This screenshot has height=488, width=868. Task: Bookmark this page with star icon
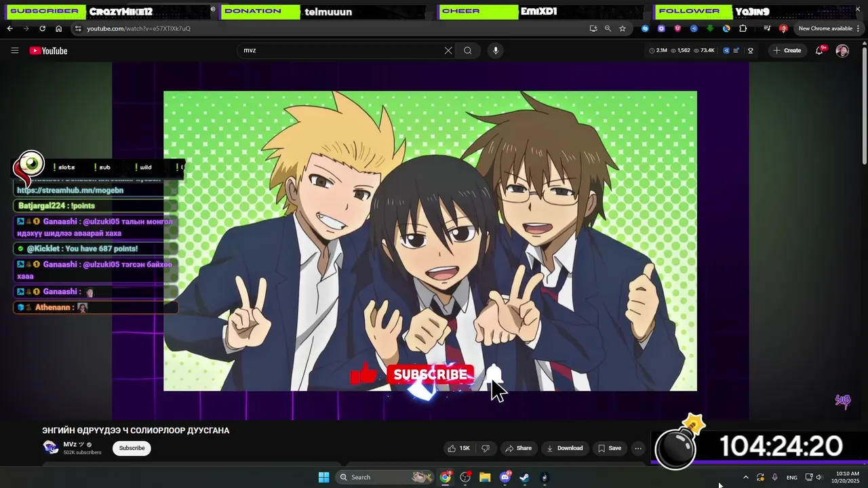pyautogui.click(x=623, y=28)
